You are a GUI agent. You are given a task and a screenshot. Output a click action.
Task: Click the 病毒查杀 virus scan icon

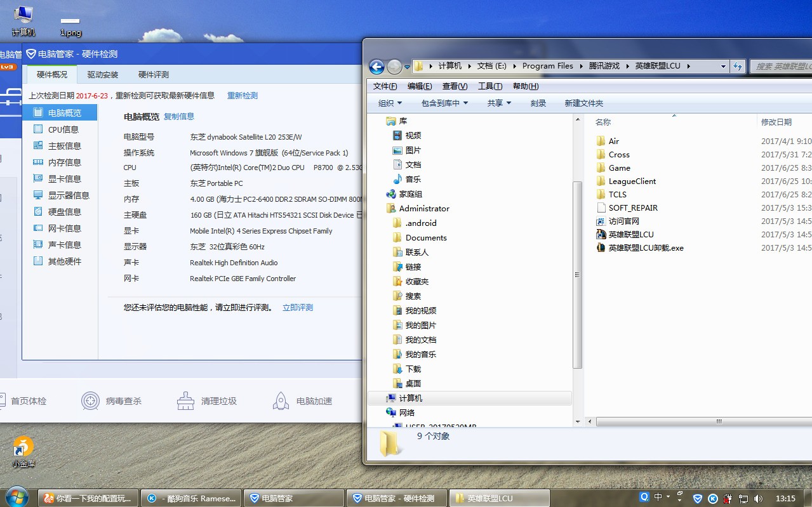tap(91, 401)
